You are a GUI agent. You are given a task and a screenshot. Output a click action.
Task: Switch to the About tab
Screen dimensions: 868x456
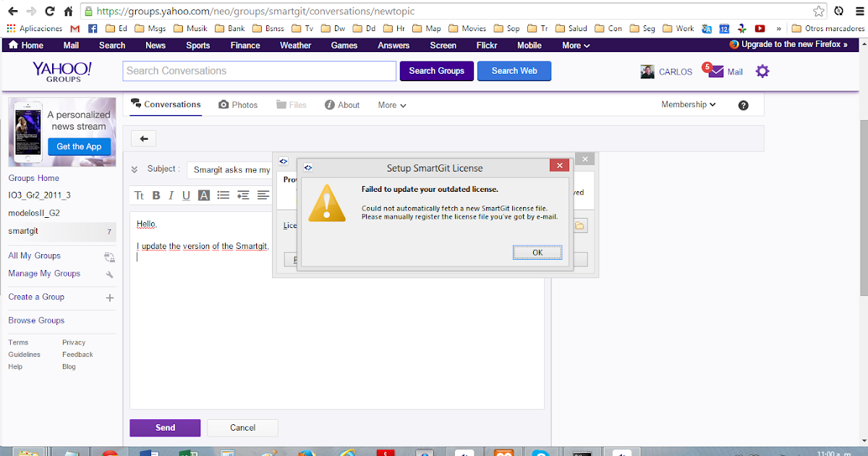pyautogui.click(x=342, y=105)
